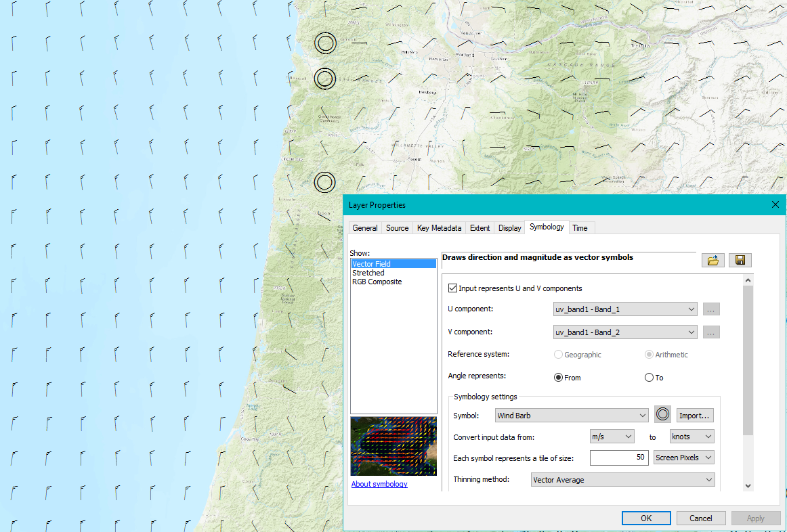This screenshot has height=532, width=787.
Task: Select the Arithmetic reference system radio button
Action: tap(649, 355)
